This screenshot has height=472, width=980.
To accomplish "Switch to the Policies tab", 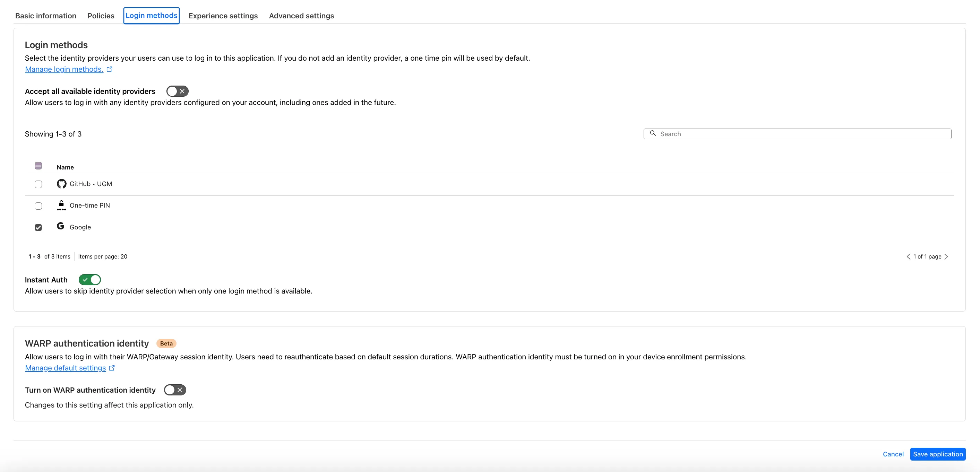I will tap(101, 16).
